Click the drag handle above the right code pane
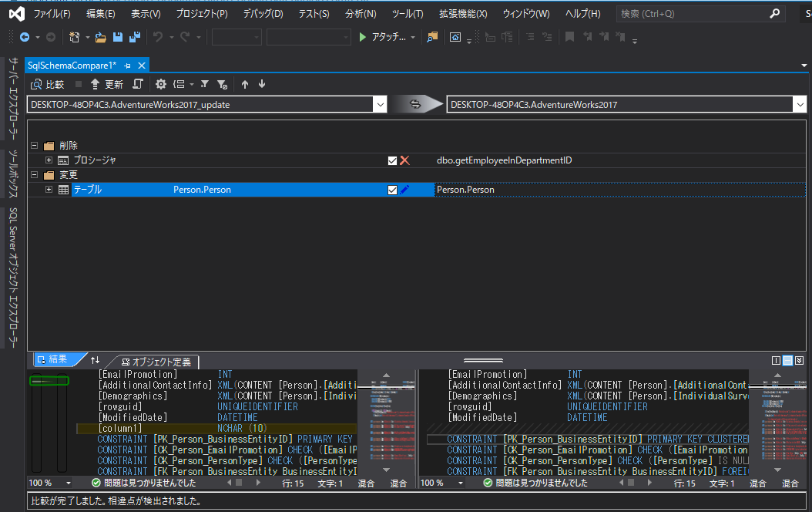This screenshot has height=512, width=812. pos(483,360)
